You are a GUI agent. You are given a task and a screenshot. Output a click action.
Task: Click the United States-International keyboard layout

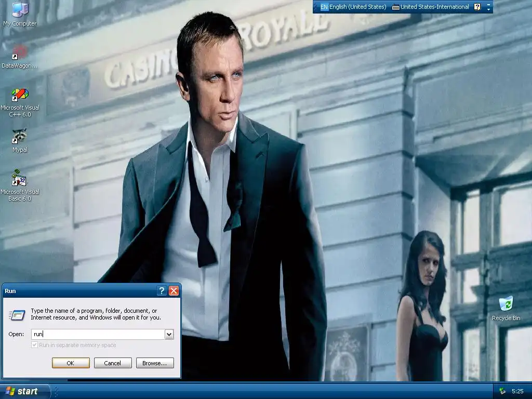pyautogui.click(x=431, y=7)
